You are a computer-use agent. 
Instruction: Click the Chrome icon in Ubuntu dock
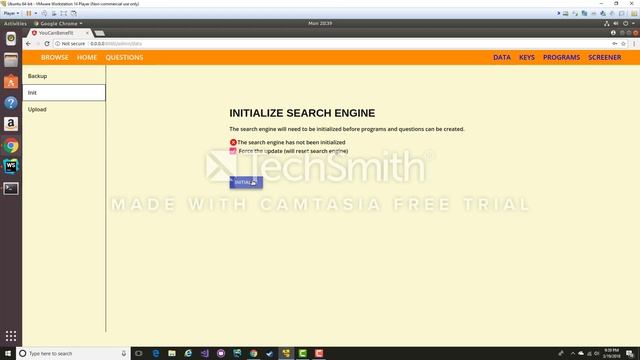click(x=11, y=146)
